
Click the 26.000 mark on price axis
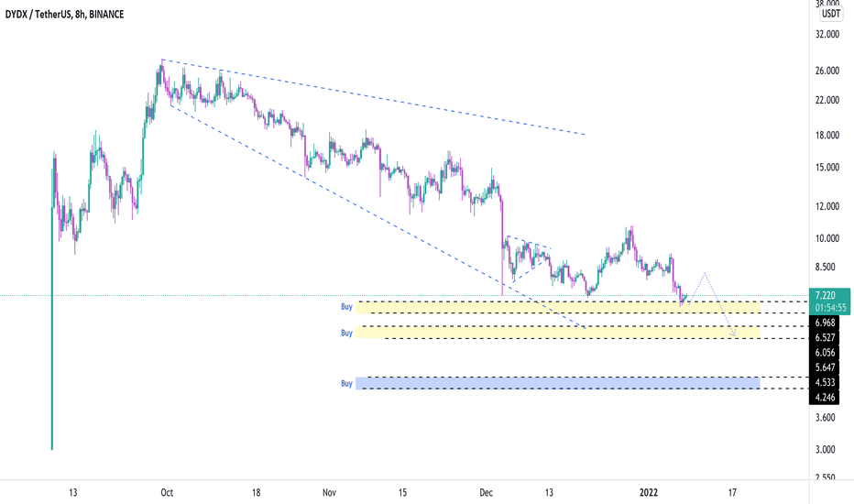coord(827,71)
